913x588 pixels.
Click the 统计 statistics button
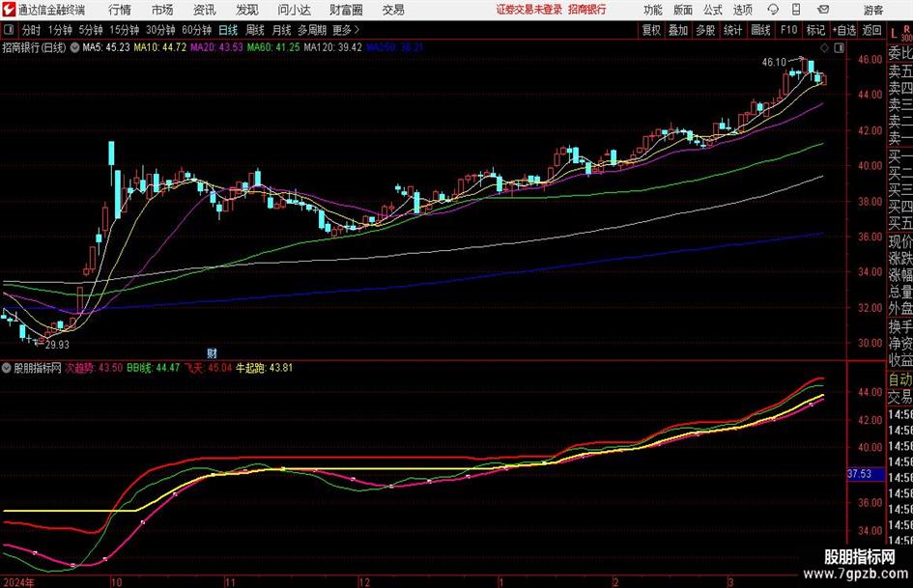(732, 30)
